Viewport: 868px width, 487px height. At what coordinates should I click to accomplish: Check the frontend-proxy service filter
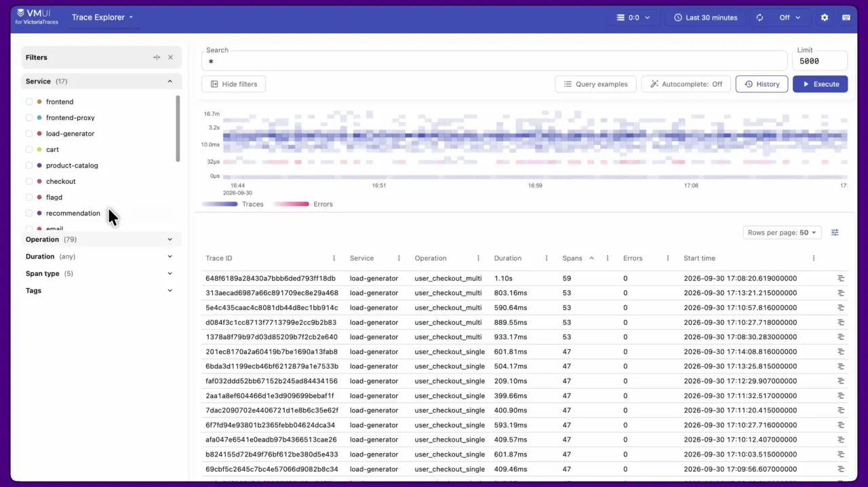point(29,118)
